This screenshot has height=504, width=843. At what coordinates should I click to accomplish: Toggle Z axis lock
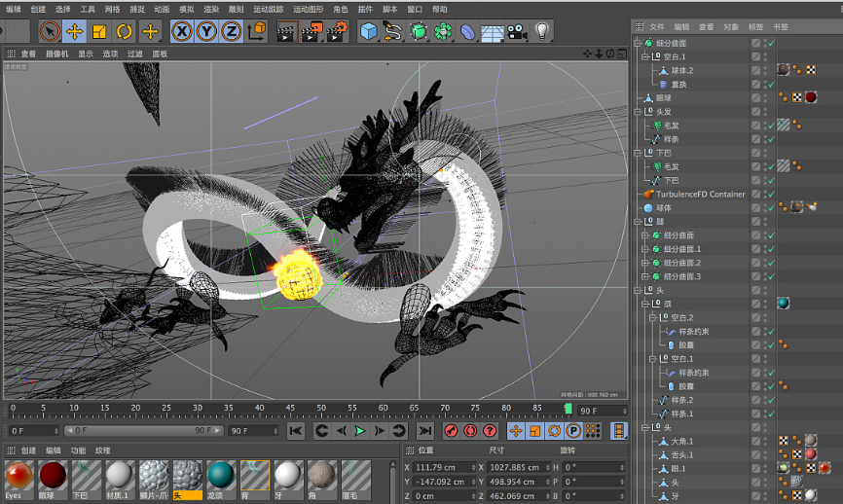(x=231, y=31)
